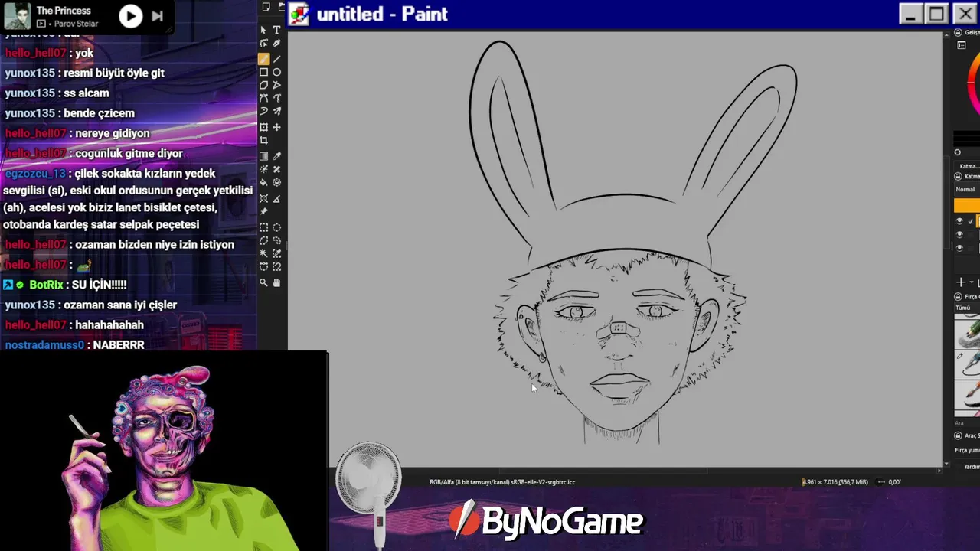Select the second brush preset thumbnail
Screen dimensions: 980x551
tap(968, 364)
